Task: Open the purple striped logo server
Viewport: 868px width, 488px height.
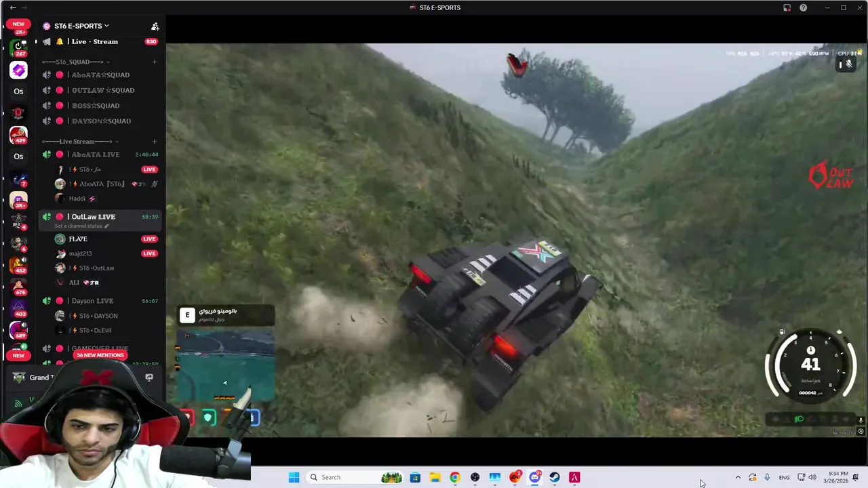Action: 18,70
